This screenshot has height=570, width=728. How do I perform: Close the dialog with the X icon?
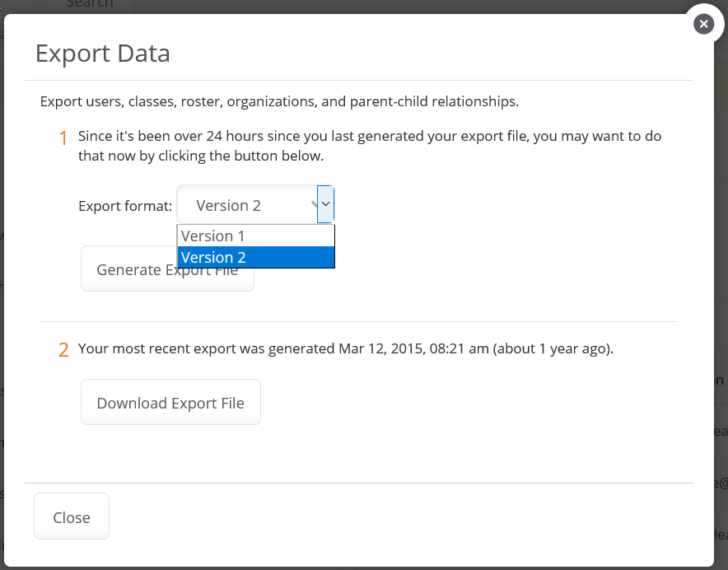click(703, 24)
